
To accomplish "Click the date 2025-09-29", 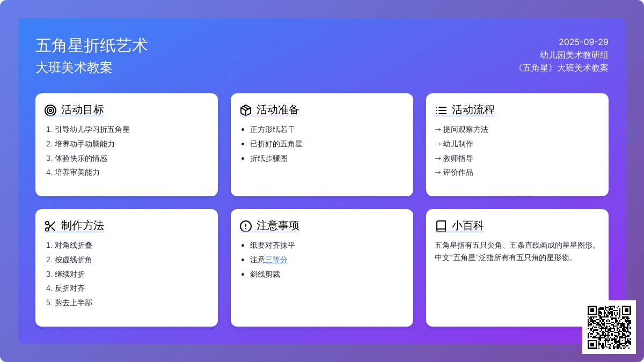I will coord(583,42).
